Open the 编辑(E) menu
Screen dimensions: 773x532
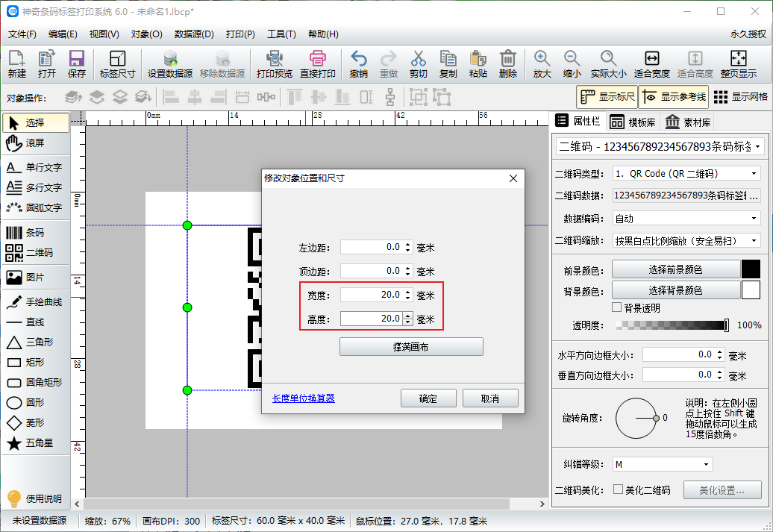point(63,34)
